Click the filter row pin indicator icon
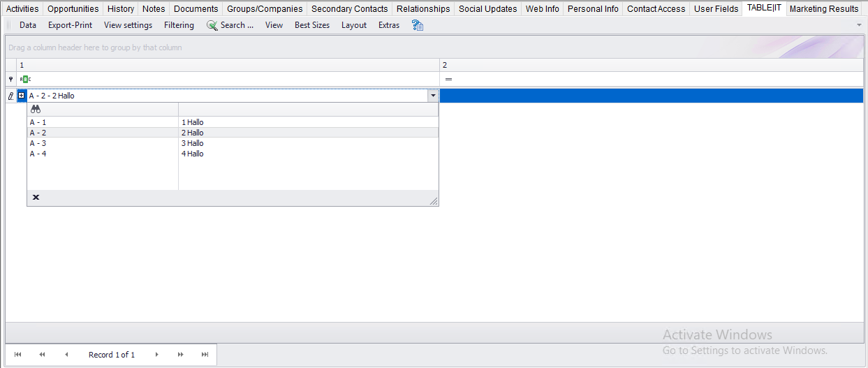 tap(10, 79)
